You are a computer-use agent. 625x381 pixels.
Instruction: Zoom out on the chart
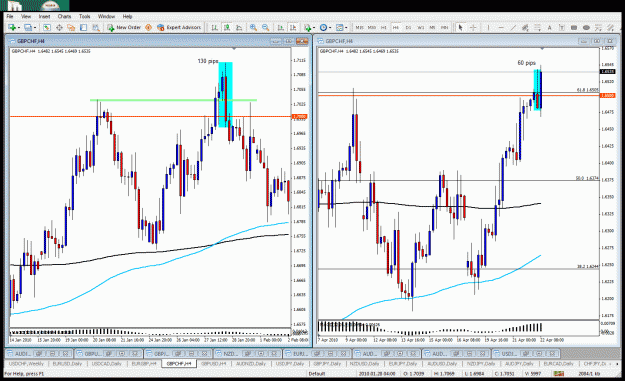(265, 27)
